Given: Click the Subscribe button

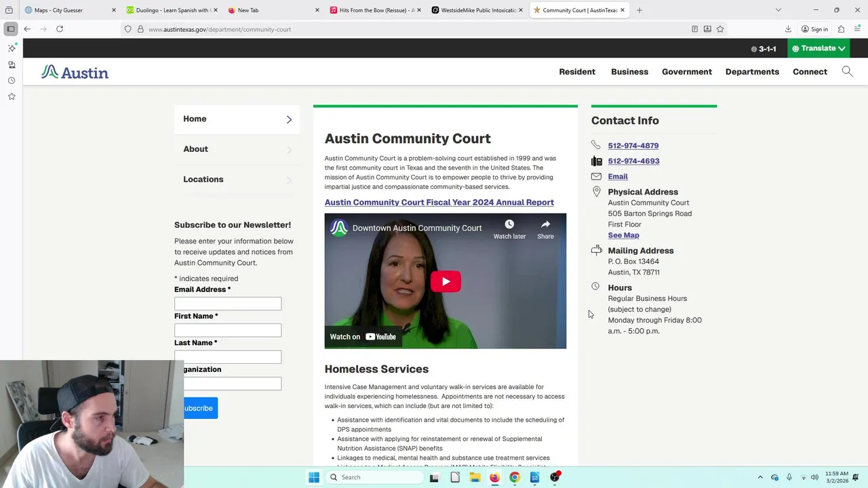Looking at the screenshot, I should point(201,408).
